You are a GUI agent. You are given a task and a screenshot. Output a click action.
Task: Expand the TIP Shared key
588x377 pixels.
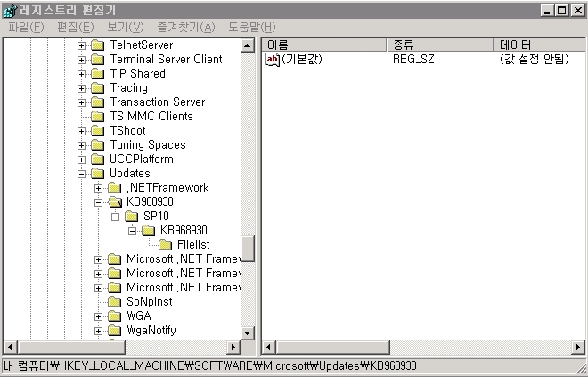pyautogui.click(x=81, y=74)
